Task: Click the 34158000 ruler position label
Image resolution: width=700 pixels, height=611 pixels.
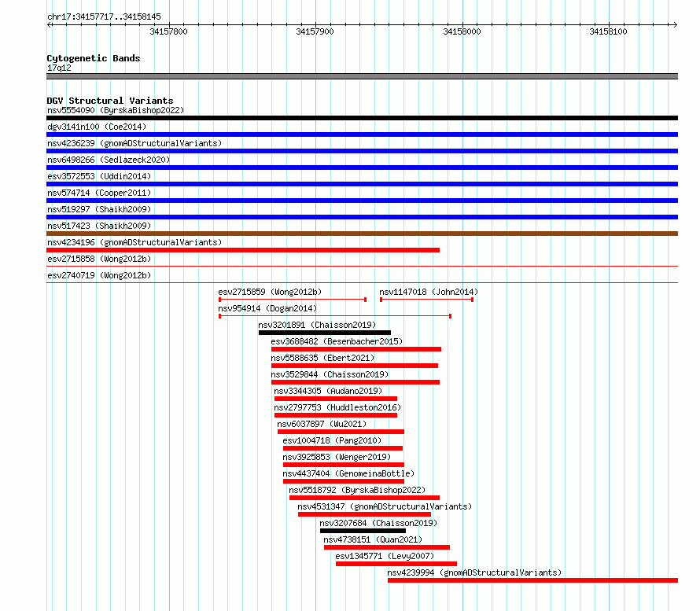Action: tap(462, 31)
